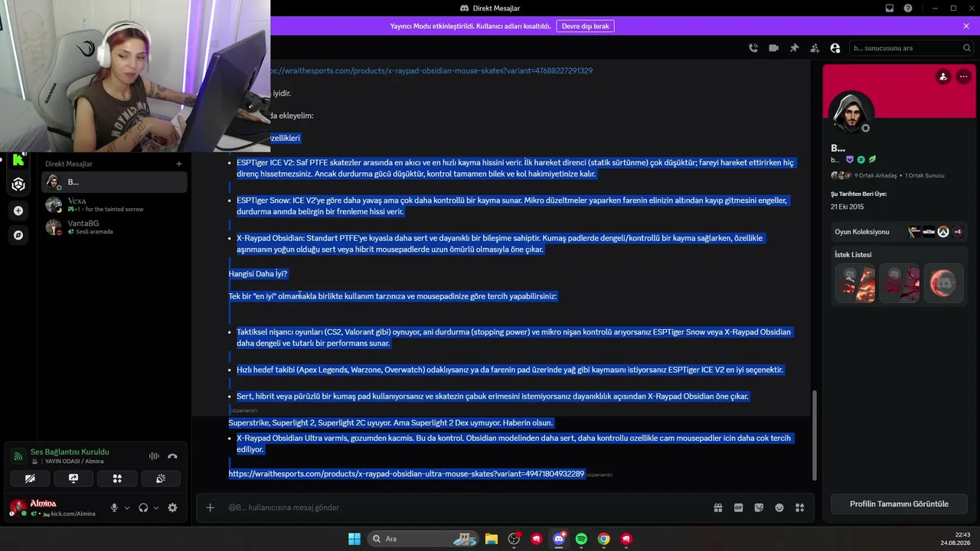The image size is (980, 551).
Task: Open direct message with Vexa
Action: [x=115, y=205]
